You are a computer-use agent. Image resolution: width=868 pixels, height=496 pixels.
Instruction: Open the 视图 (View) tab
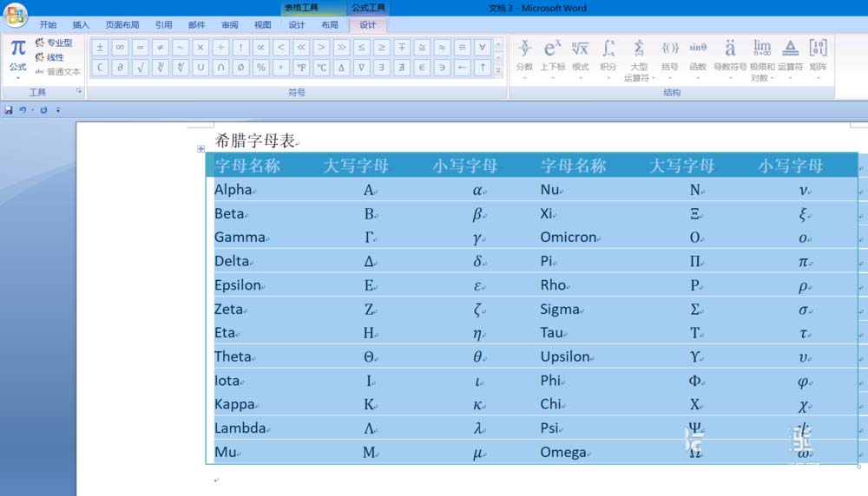click(x=262, y=25)
